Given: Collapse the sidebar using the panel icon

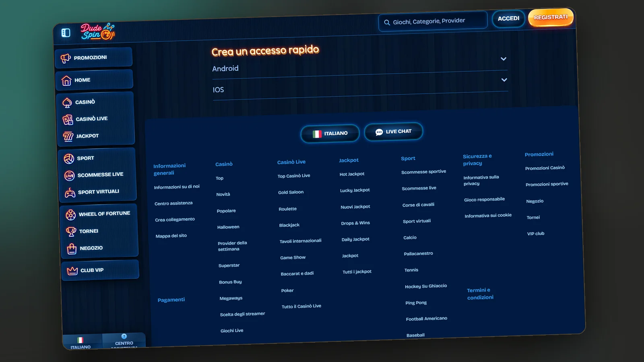Looking at the screenshot, I should pos(66,33).
